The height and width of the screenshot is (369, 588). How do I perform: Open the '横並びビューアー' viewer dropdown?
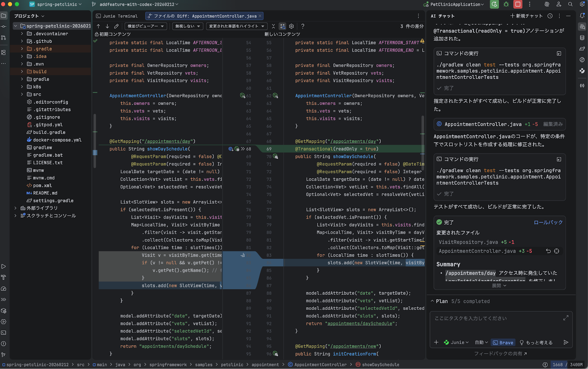click(146, 26)
